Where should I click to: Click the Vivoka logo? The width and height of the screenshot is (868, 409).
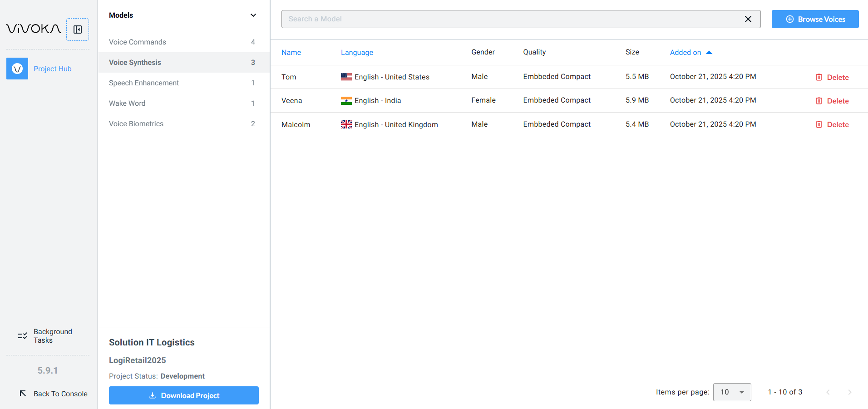click(x=33, y=29)
